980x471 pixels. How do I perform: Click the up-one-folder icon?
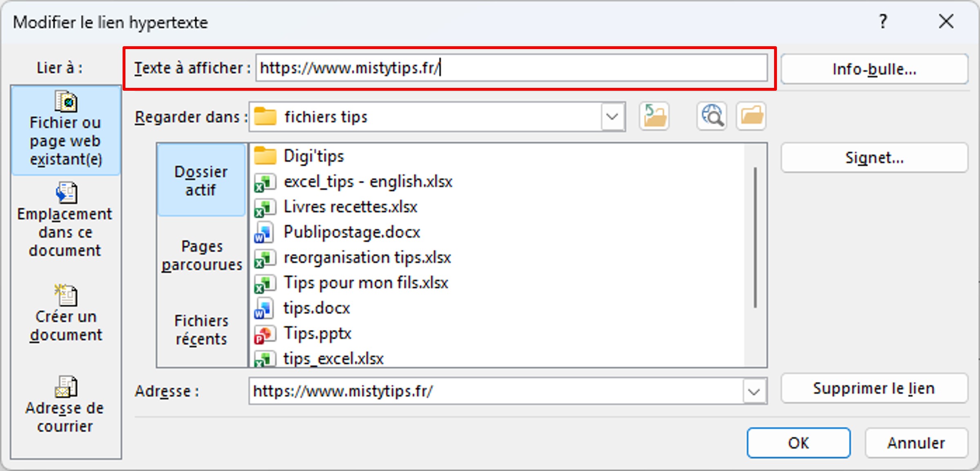(x=654, y=117)
